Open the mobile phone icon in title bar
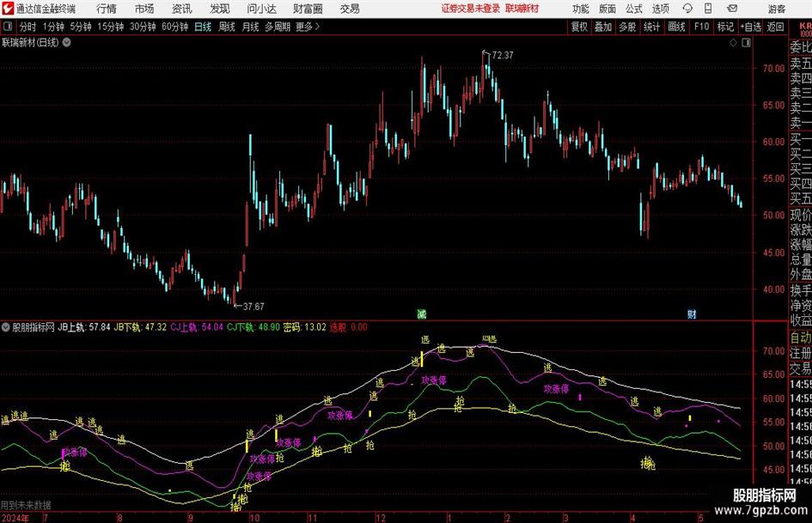812x523 pixels. pyautogui.click(x=708, y=9)
